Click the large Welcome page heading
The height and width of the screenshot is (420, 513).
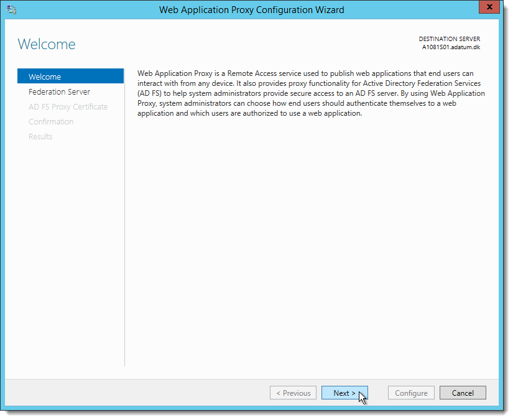[47, 44]
